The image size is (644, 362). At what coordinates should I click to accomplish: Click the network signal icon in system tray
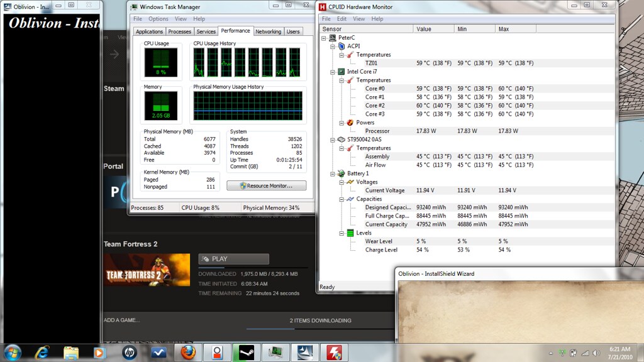tap(585, 353)
